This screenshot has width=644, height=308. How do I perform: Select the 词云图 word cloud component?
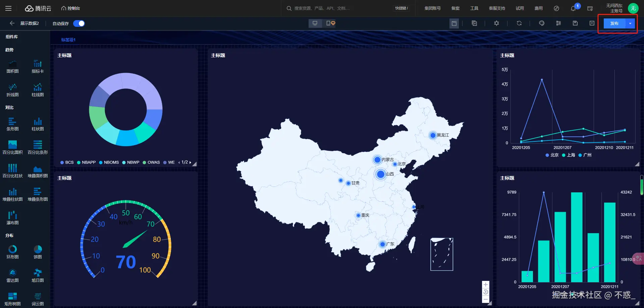[x=38, y=299]
